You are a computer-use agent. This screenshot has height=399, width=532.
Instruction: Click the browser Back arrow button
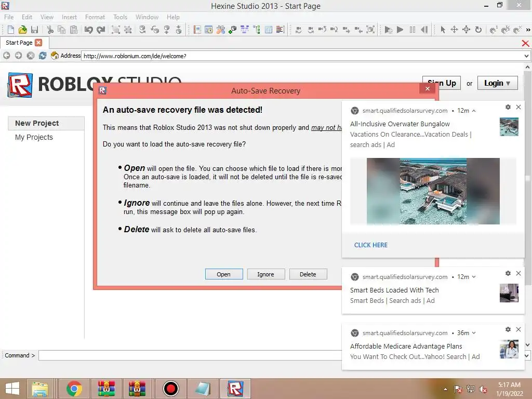coord(6,56)
